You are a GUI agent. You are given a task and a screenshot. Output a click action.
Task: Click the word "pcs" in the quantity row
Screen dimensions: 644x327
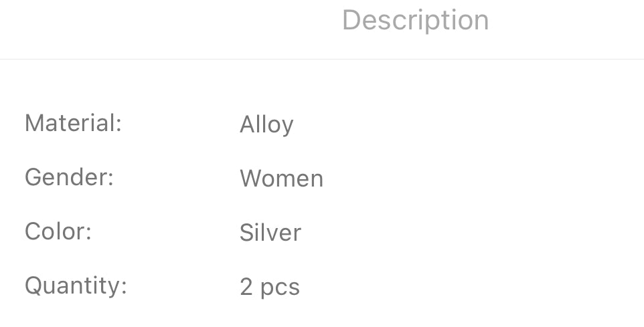[279, 288]
